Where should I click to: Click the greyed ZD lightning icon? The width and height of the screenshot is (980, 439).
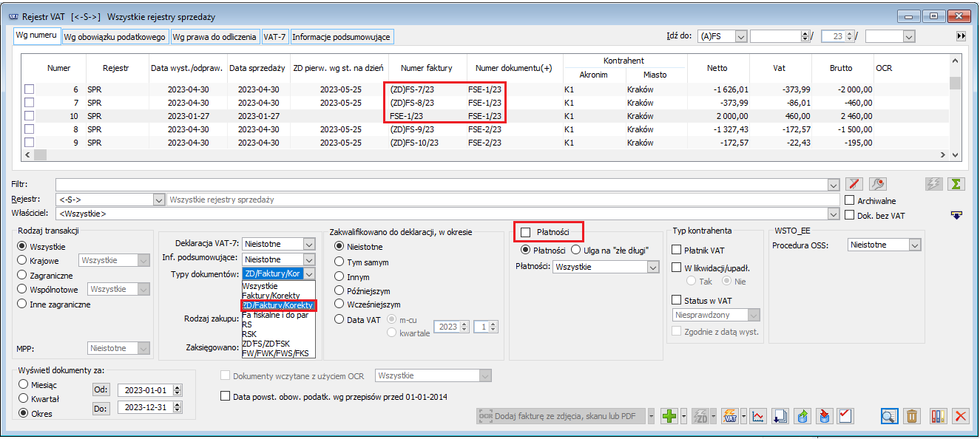(700, 416)
